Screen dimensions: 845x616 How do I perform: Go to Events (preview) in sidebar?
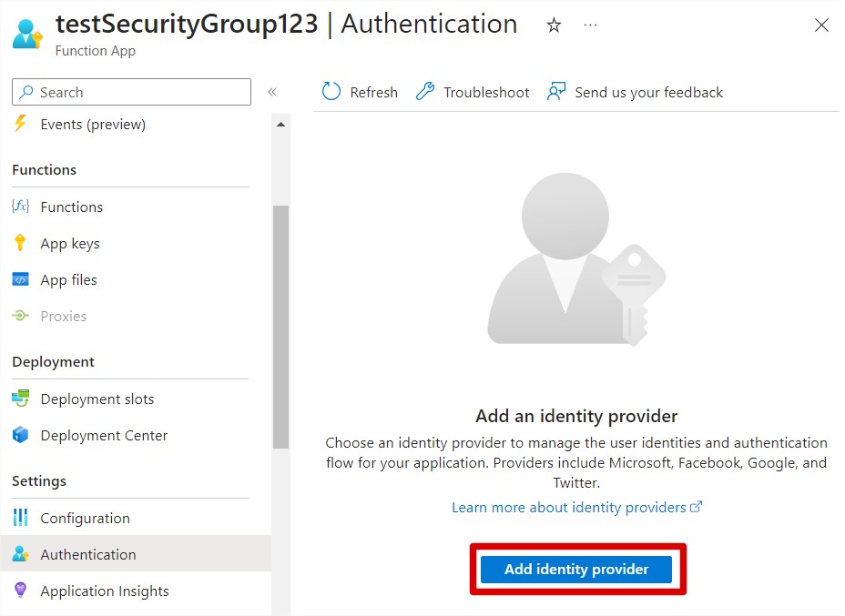pyautogui.click(x=92, y=125)
